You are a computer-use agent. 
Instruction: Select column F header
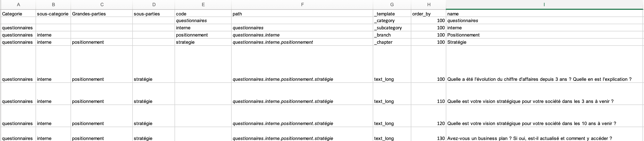pos(302,5)
